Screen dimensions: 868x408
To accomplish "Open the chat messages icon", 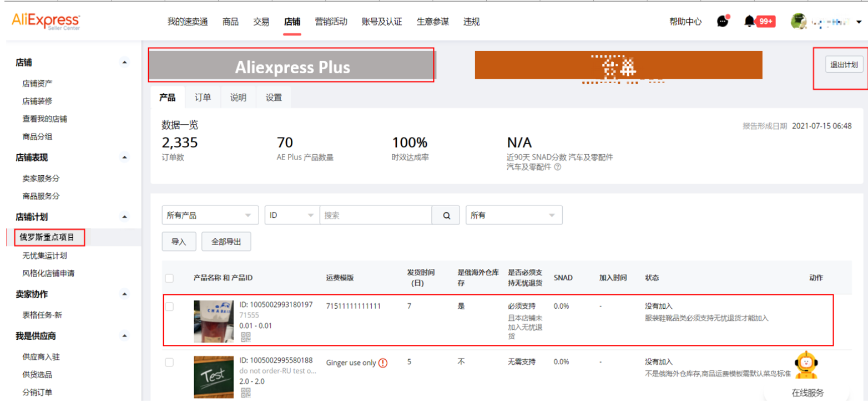I will [x=723, y=21].
